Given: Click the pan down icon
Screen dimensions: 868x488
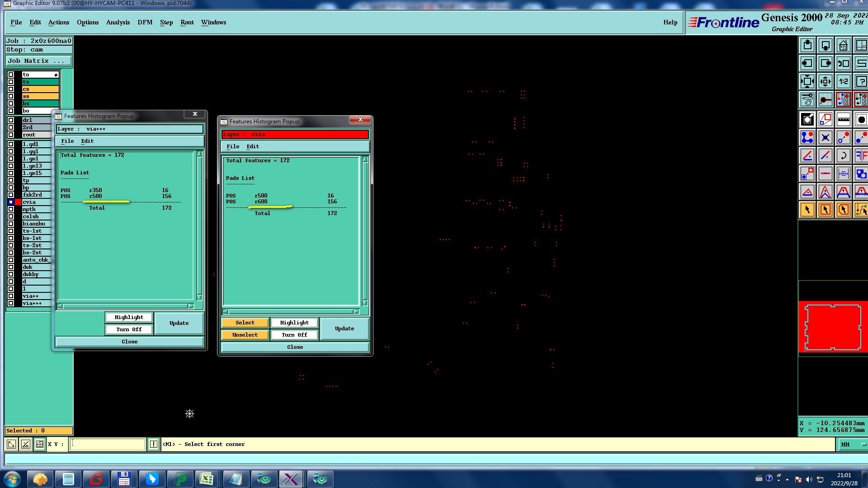Looking at the screenshot, I should [826, 45].
